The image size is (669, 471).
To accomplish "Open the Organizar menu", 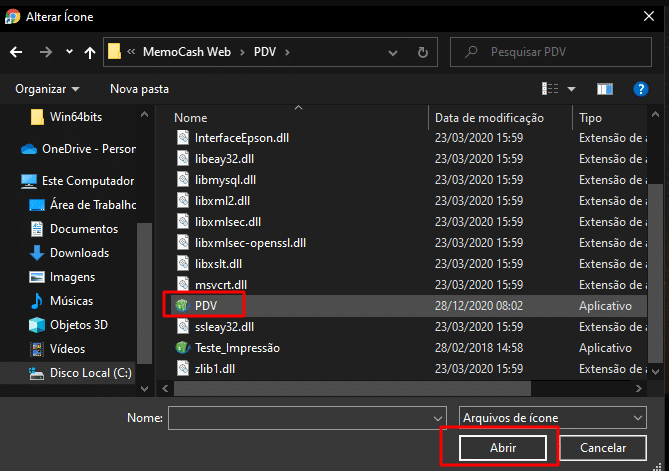I will (47, 89).
